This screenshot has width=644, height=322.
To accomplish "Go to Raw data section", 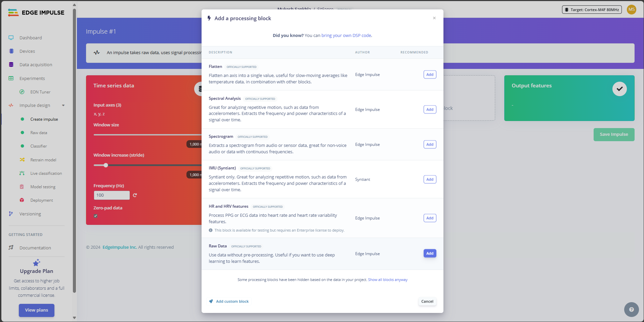I will point(39,133).
